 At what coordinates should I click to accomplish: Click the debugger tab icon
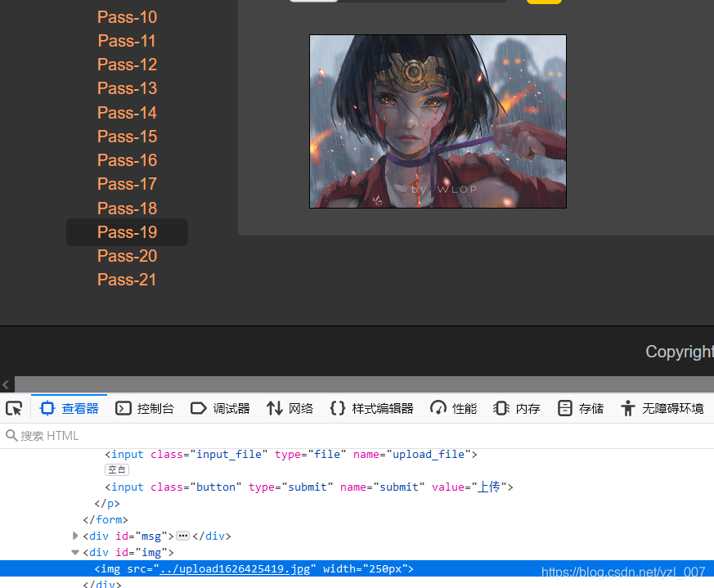coord(198,408)
